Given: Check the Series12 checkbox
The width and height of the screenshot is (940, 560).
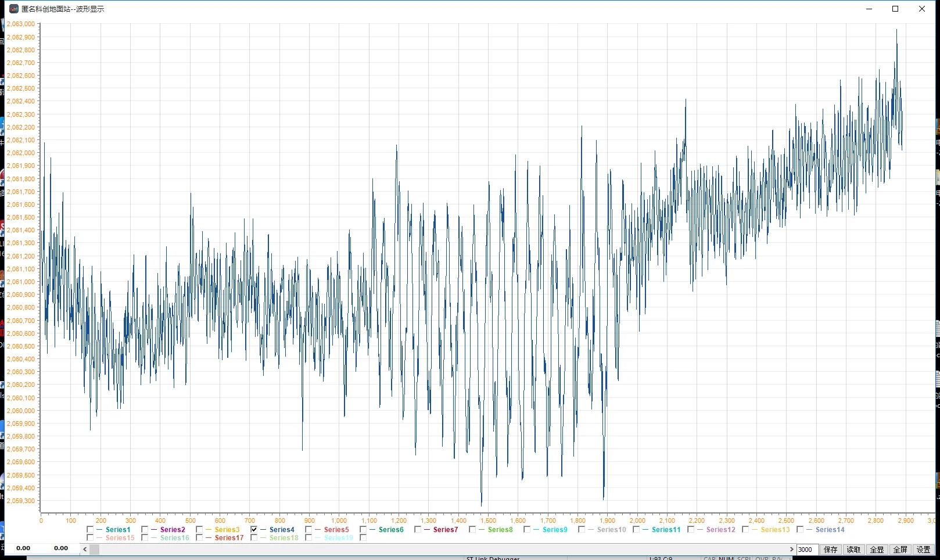Looking at the screenshot, I should coord(691,530).
